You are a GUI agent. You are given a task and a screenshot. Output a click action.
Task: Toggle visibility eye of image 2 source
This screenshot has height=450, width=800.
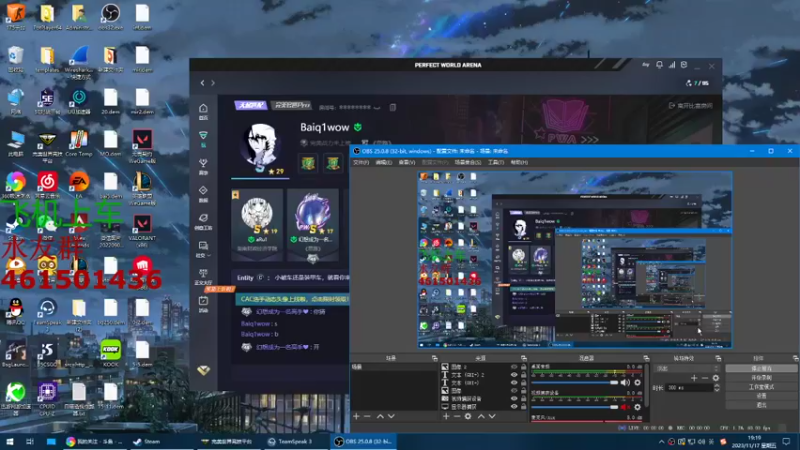514,367
